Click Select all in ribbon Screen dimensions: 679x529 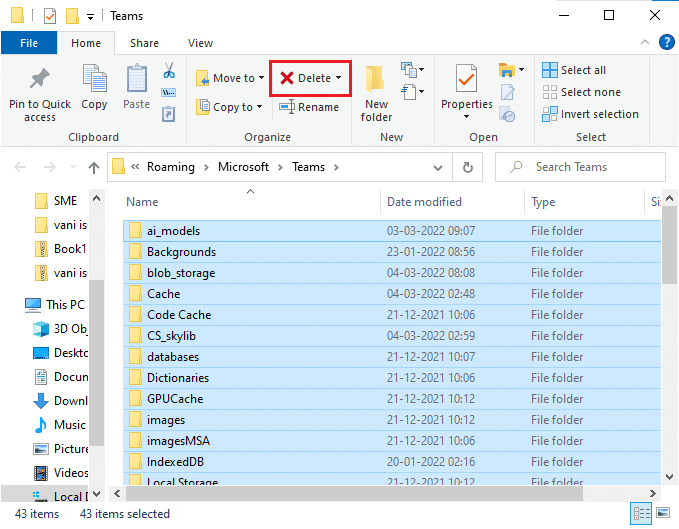[575, 70]
